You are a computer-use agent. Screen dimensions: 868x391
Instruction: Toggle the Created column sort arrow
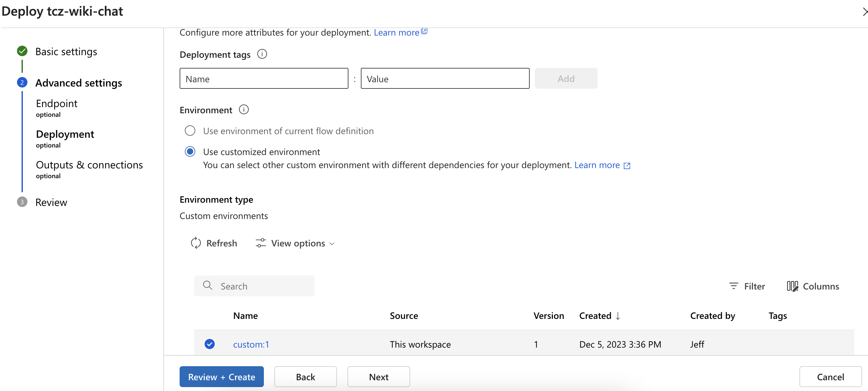[618, 316]
